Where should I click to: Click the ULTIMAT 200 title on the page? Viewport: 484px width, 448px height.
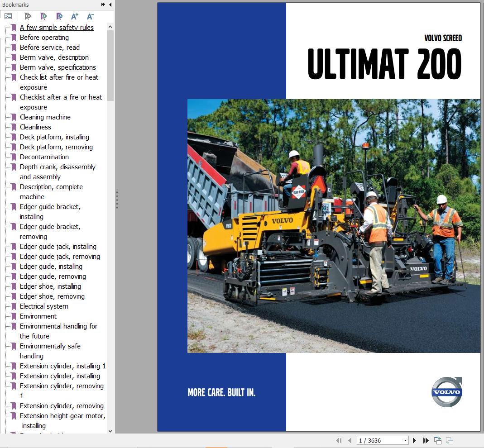pyautogui.click(x=384, y=64)
